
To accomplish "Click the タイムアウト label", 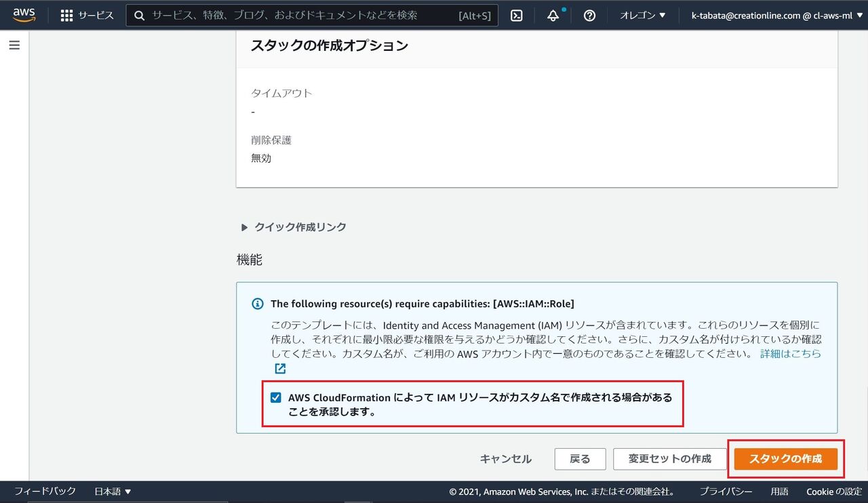I will pos(281,94).
